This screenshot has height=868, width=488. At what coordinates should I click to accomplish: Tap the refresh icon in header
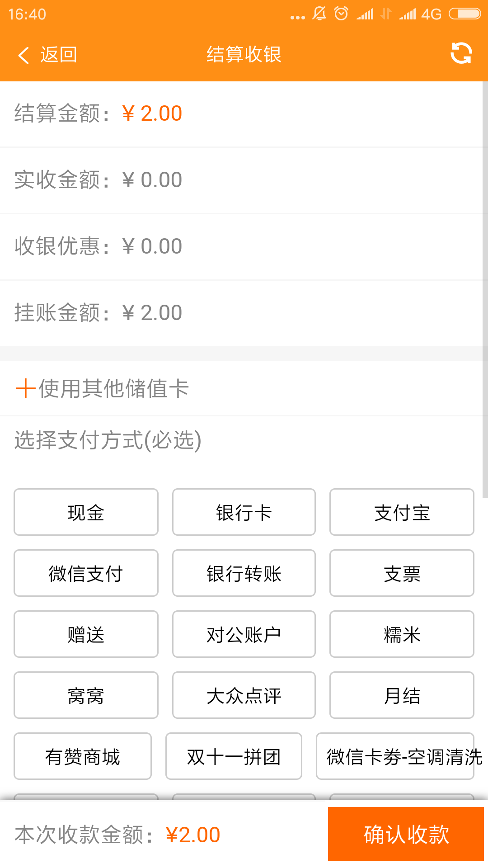(x=461, y=54)
